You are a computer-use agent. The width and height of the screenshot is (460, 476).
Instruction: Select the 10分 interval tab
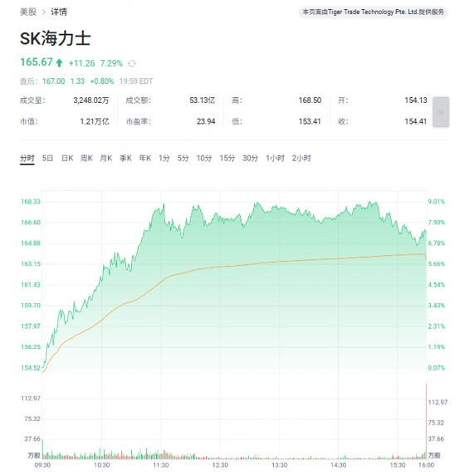204,158
